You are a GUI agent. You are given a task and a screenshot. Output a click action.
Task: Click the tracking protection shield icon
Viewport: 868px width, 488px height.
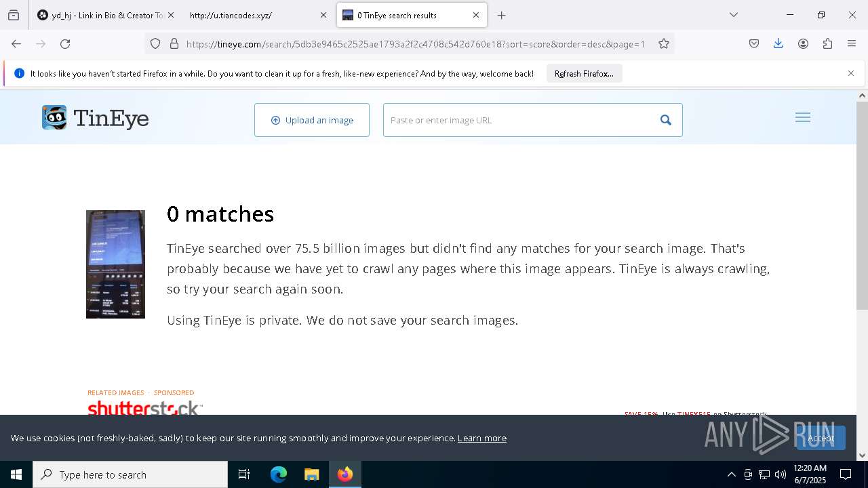click(x=155, y=44)
